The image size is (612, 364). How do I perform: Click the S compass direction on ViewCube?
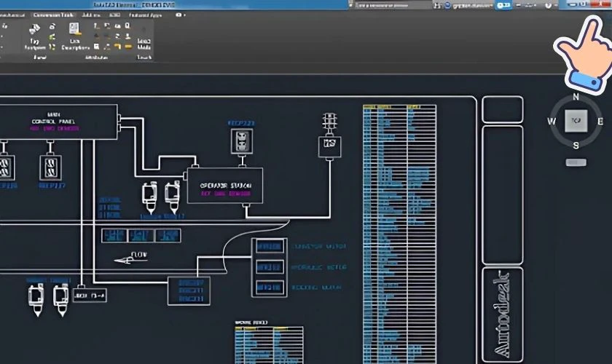576,146
